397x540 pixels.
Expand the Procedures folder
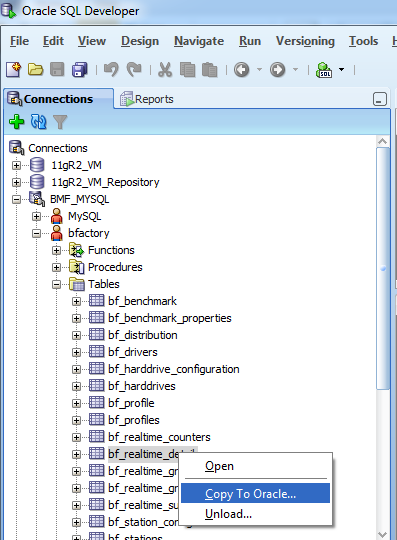click(x=56, y=268)
